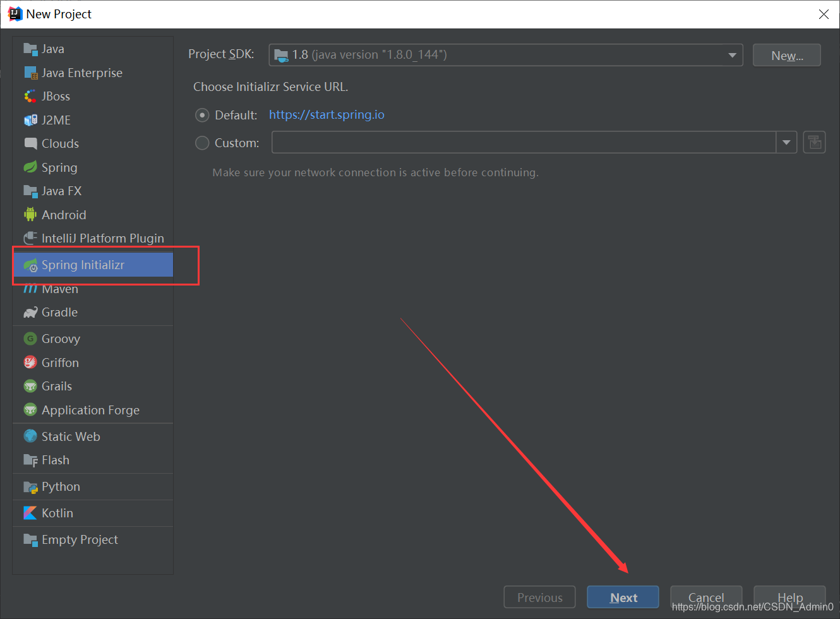This screenshot has width=840, height=619.
Task: Select the Clouds icon
Action: pos(30,144)
